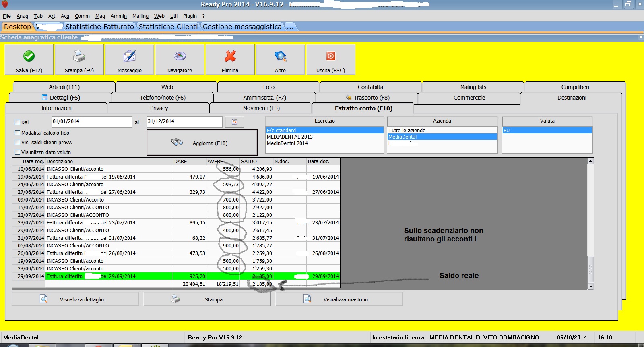The height and width of the screenshot is (347, 644).
Task: Click the Ready Pro application logo icon
Action: point(5,4)
